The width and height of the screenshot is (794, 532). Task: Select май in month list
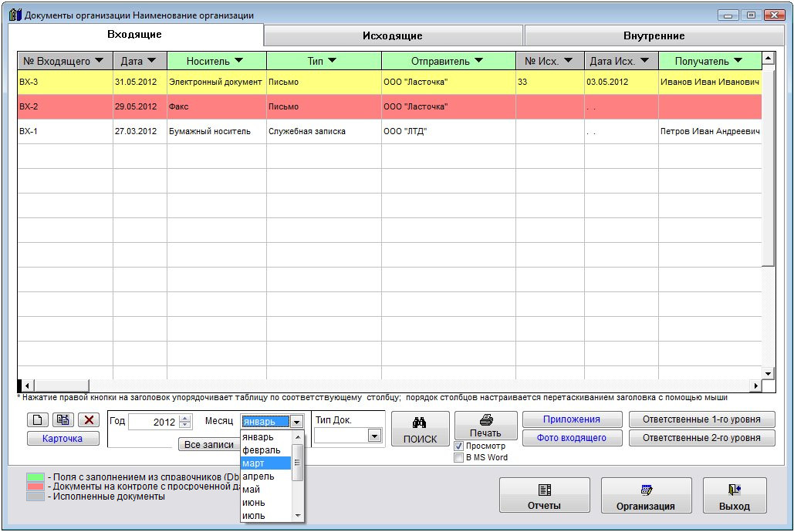pyautogui.click(x=266, y=490)
